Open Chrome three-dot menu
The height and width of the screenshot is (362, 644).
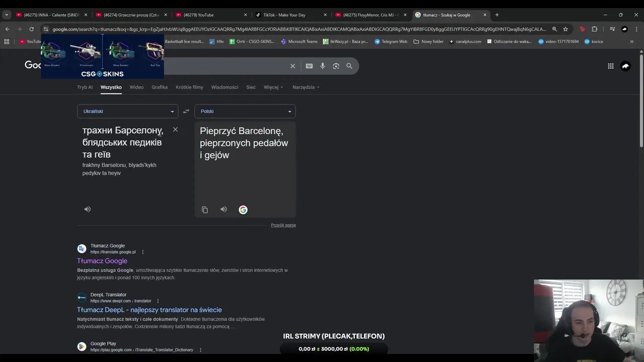[x=636, y=29]
